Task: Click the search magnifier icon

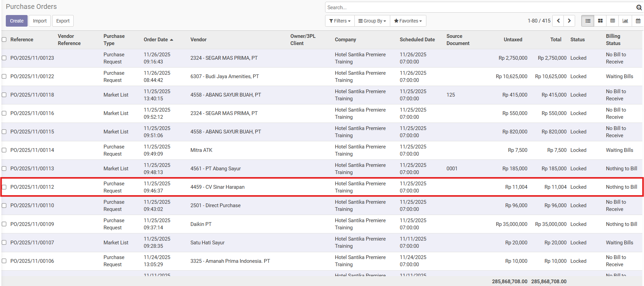Action: point(639,8)
